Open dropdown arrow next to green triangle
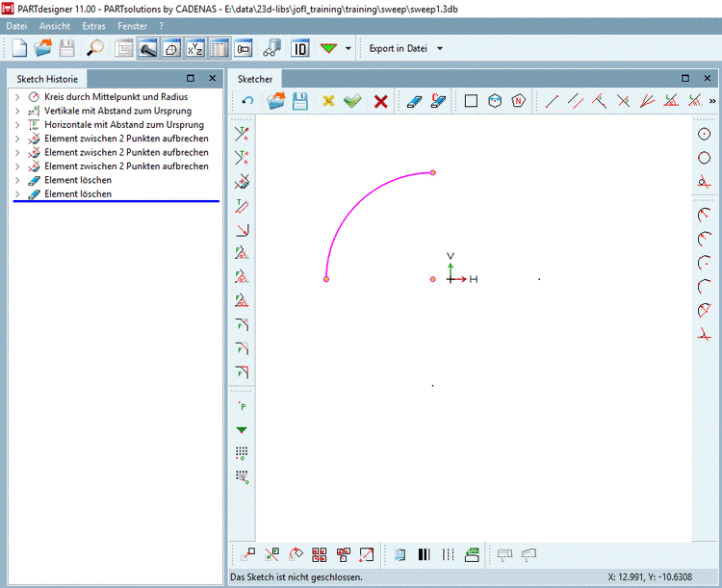The width and height of the screenshot is (722, 588). [348, 48]
